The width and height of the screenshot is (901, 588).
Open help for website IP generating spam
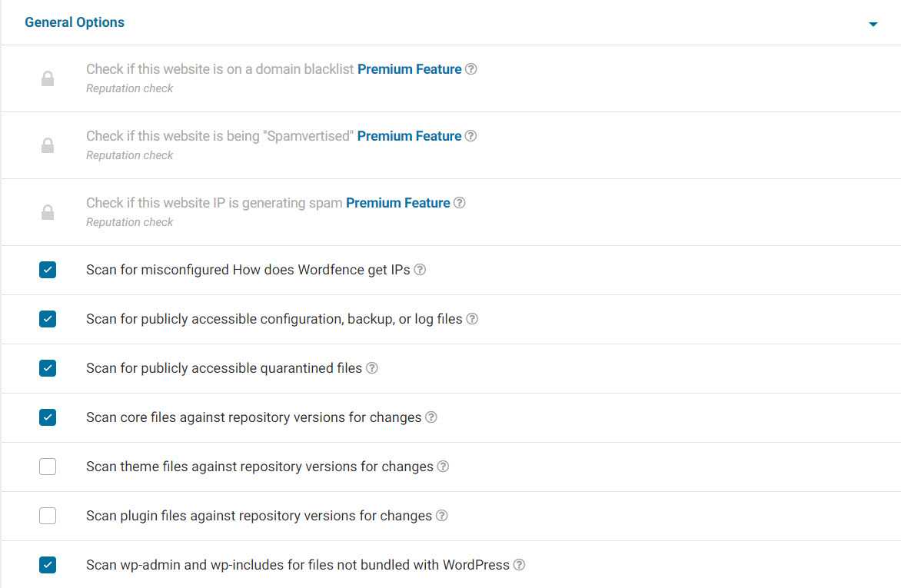click(x=460, y=203)
